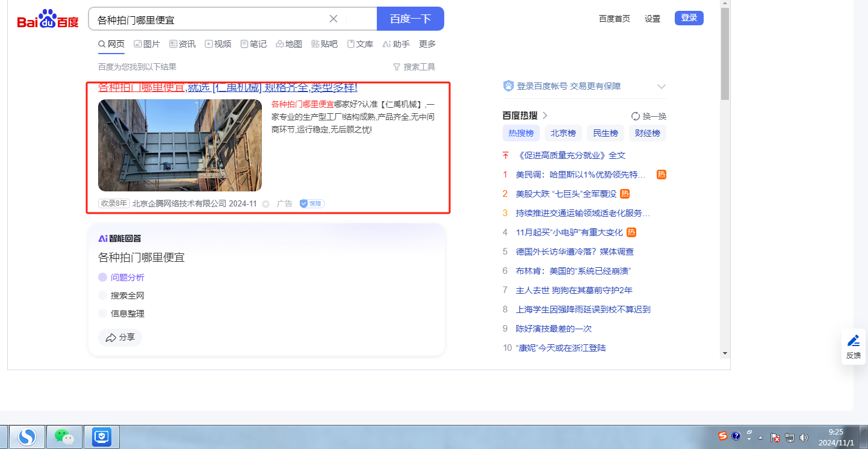The image size is (868, 449).
Task: Click the 登录百度帐号 shield icon
Action: tap(508, 86)
